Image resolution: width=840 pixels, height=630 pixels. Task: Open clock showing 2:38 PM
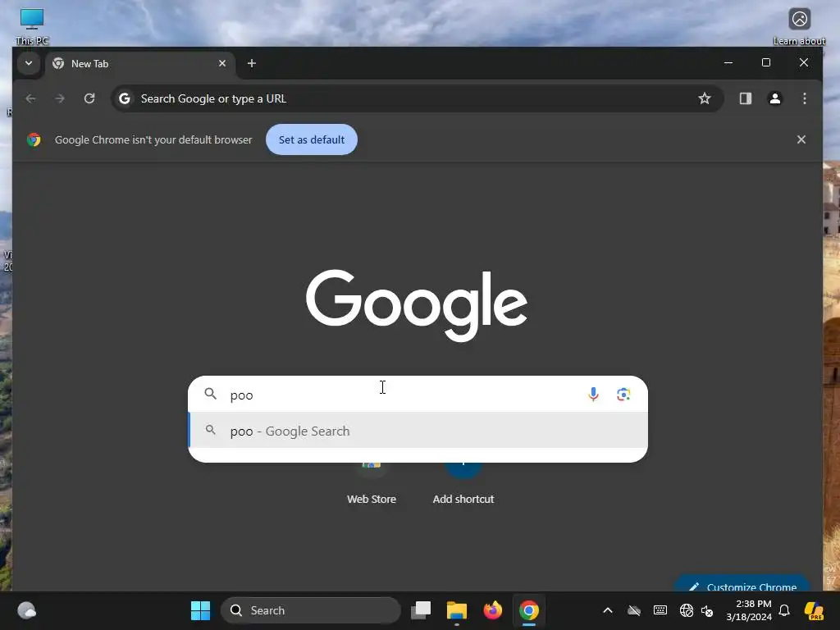[x=748, y=610]
